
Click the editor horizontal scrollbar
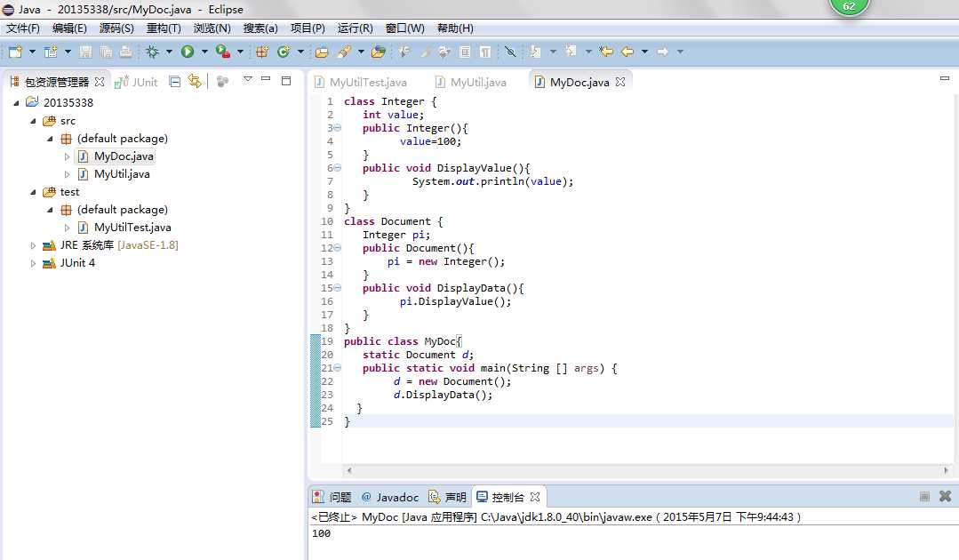pyautogui.click(x=647, y=471)
